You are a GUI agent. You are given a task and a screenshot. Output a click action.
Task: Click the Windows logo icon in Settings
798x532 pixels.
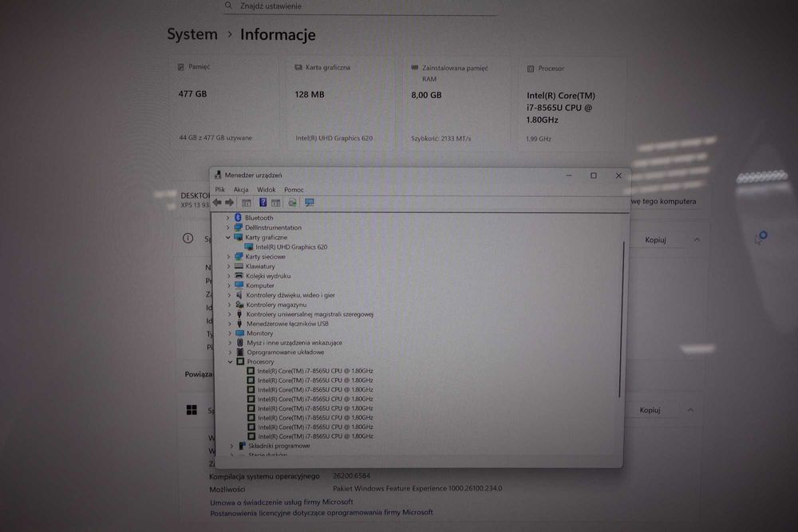point(192,410)
